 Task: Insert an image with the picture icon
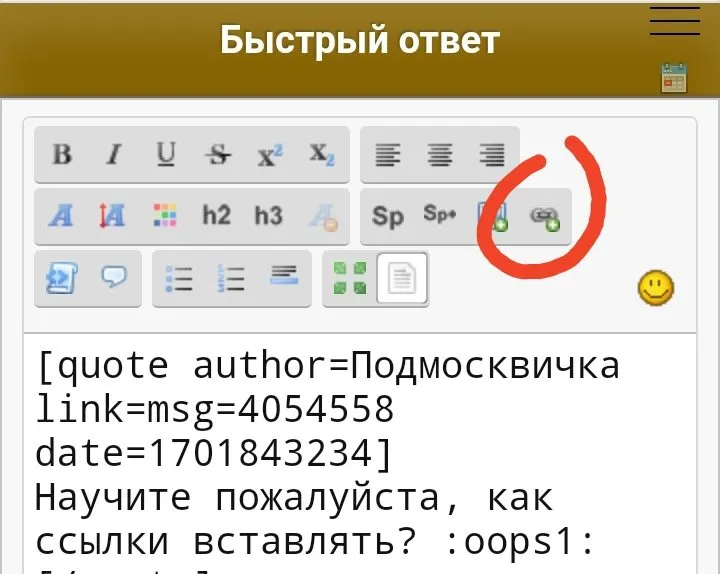tap(492, 216)
